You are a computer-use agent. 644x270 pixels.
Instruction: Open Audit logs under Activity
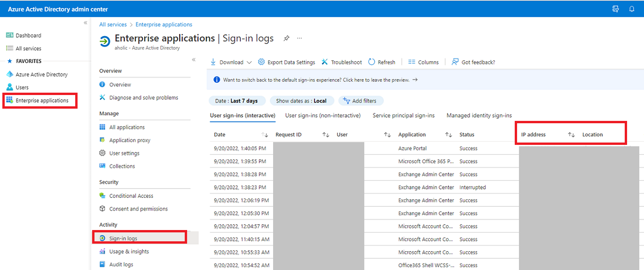coord(121,264)
